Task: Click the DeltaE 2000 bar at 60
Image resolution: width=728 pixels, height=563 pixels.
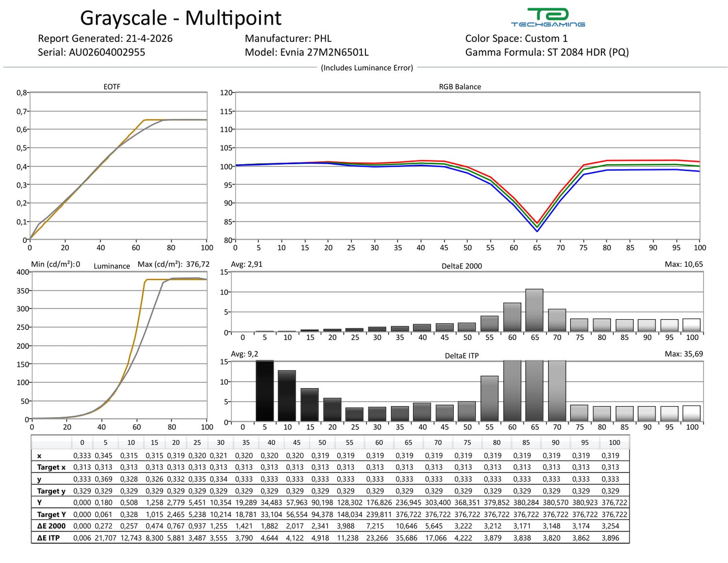Action: click(x=512, y=317)
